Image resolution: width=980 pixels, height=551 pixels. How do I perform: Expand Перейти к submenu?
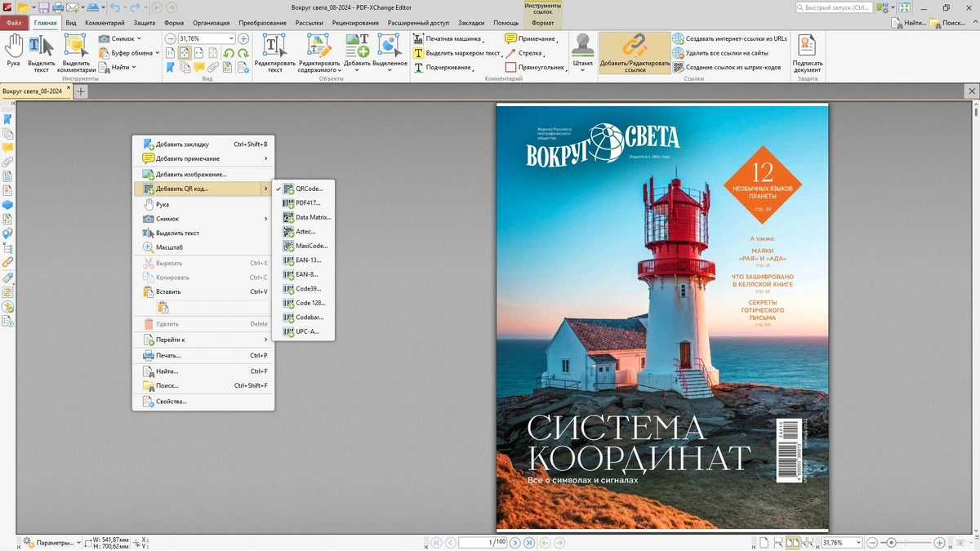pos(203,340)
